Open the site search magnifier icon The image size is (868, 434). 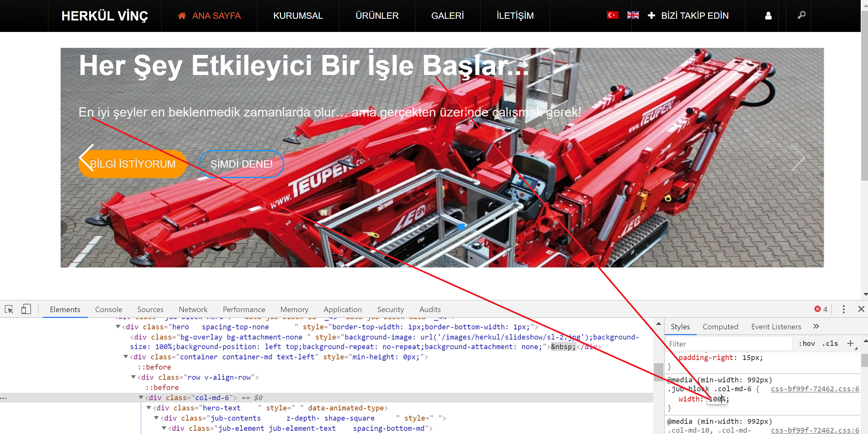click(801, 16)
